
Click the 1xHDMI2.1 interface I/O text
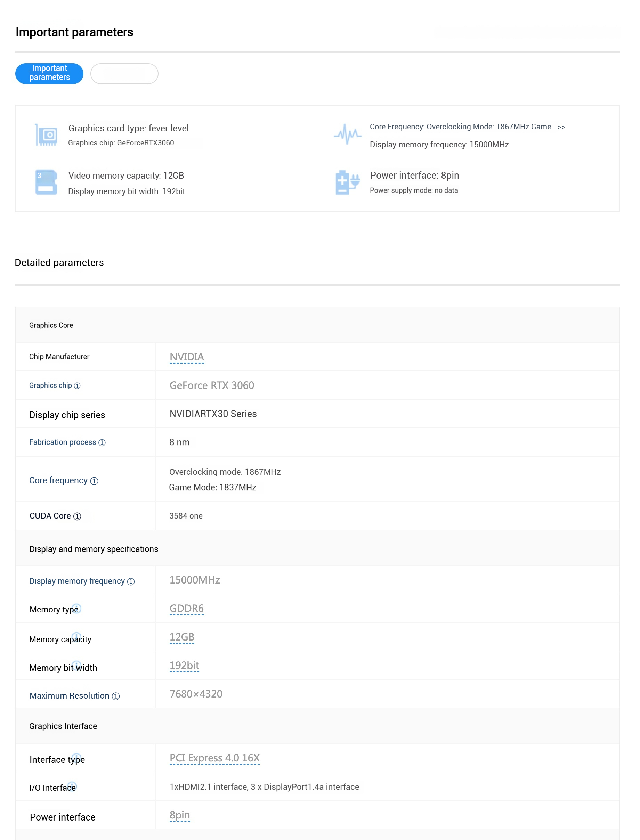(x=265, y=787)
